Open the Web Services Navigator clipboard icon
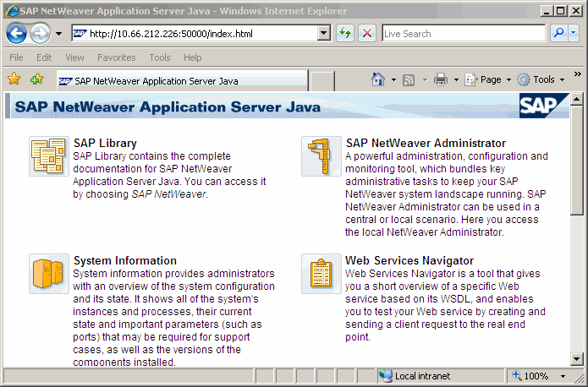Image resolution: width=588 pixels, height=387 pixels. [x=321, y=274]
